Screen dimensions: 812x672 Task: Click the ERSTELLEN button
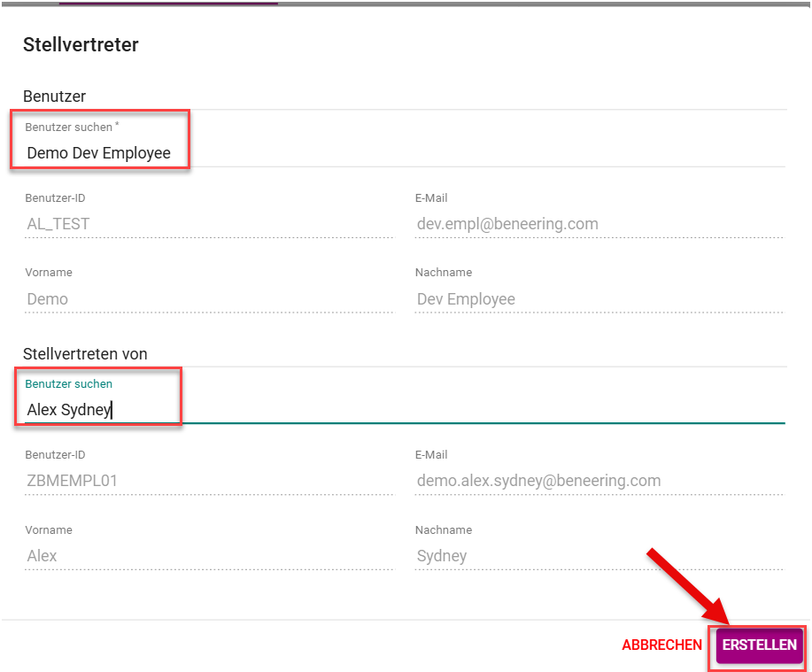tap(759, 645)
